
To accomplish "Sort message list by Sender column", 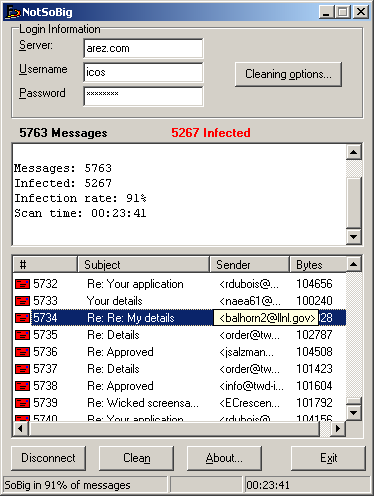I will [249, 265].
